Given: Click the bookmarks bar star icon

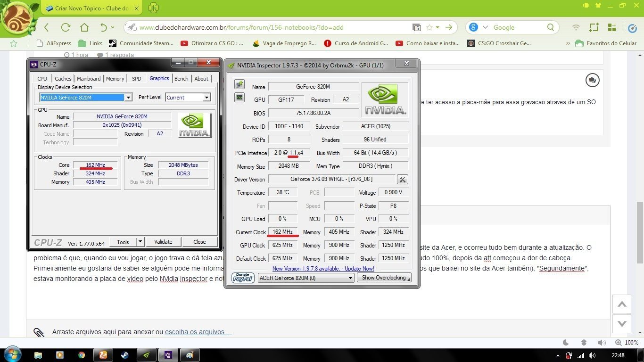Looking at the screenshot, I should (x=14, y=43).
